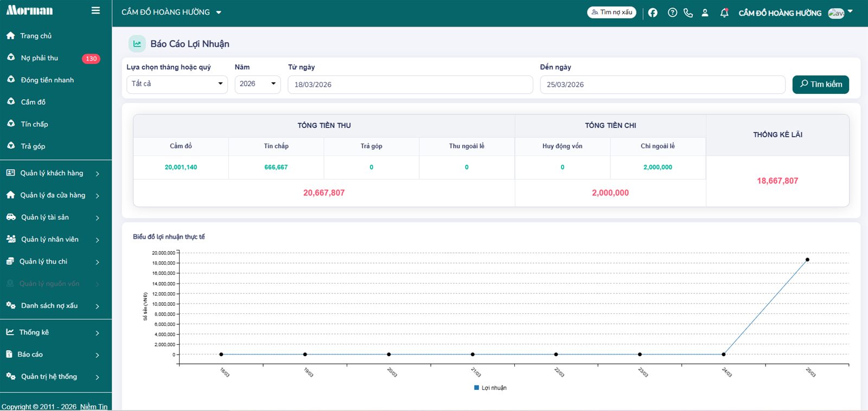
Task: Click the 25/03 data point on chart
Action: 807,260
